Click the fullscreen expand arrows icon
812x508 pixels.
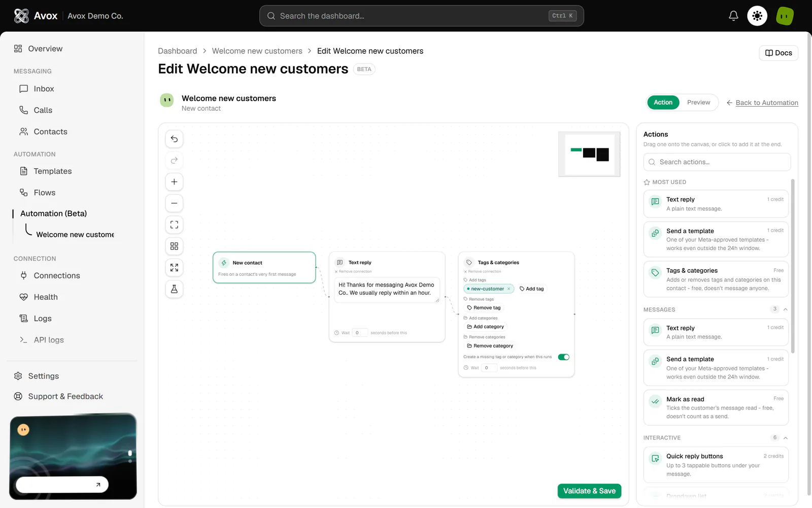(174, 267)
